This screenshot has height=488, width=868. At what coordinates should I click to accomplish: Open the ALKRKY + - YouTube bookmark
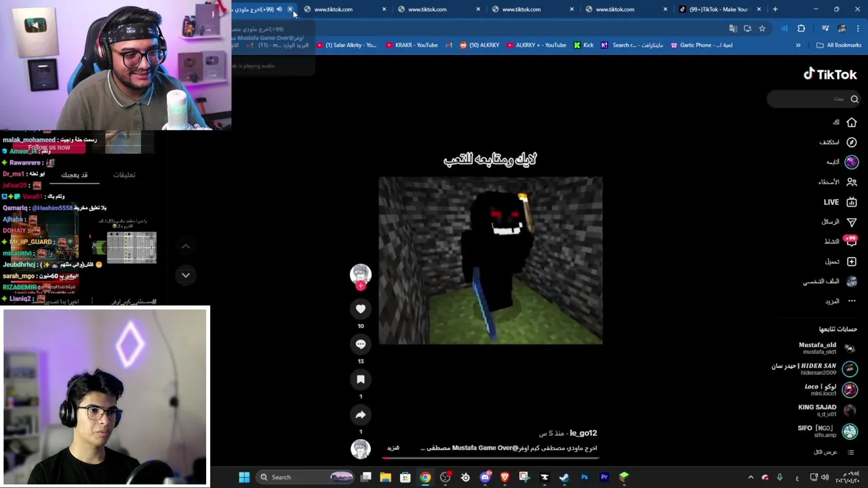(x=536, y=45)
